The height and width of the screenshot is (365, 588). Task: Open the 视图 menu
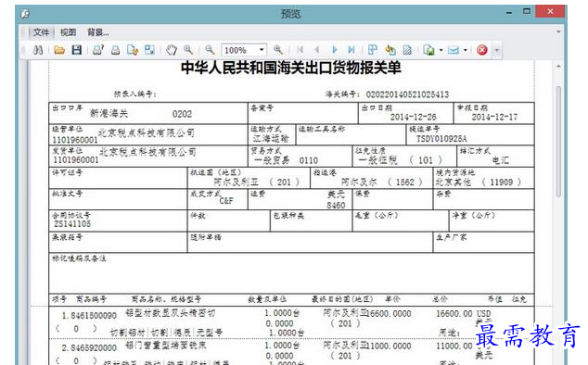pyautogui.click(x=69, y=32)
